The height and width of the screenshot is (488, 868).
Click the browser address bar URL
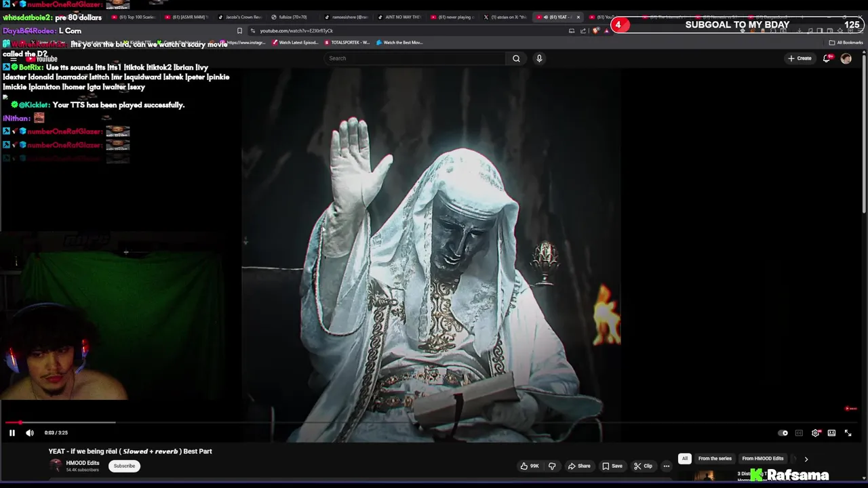[296, 30]
